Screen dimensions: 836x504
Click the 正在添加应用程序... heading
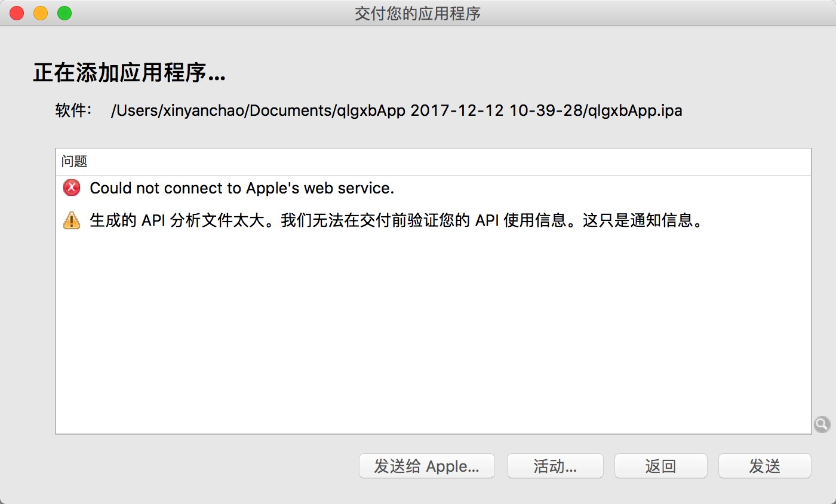(129, 74)
